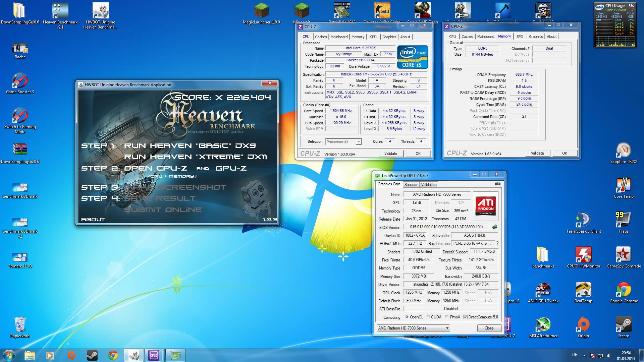Image resolution: width=644 pixels, height=362 pixels.
Task: Click DE language indicator in taskbar
Action: [575, 355]
